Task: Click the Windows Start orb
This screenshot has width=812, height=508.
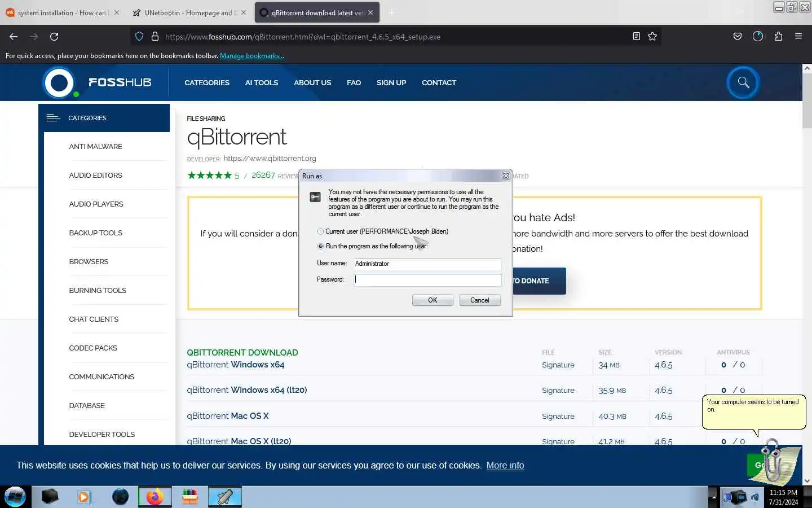Action: 15,497
